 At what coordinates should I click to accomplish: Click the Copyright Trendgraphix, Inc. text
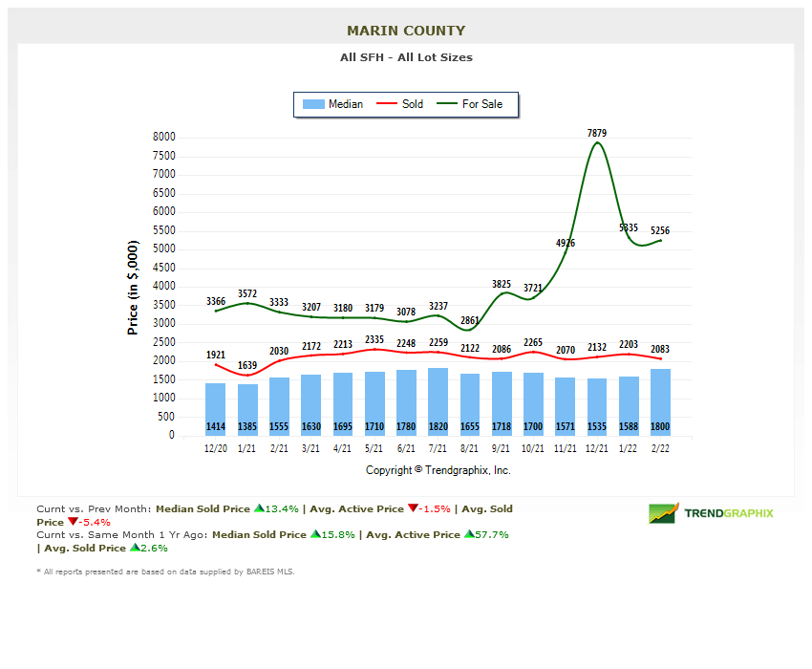[438, 470]
